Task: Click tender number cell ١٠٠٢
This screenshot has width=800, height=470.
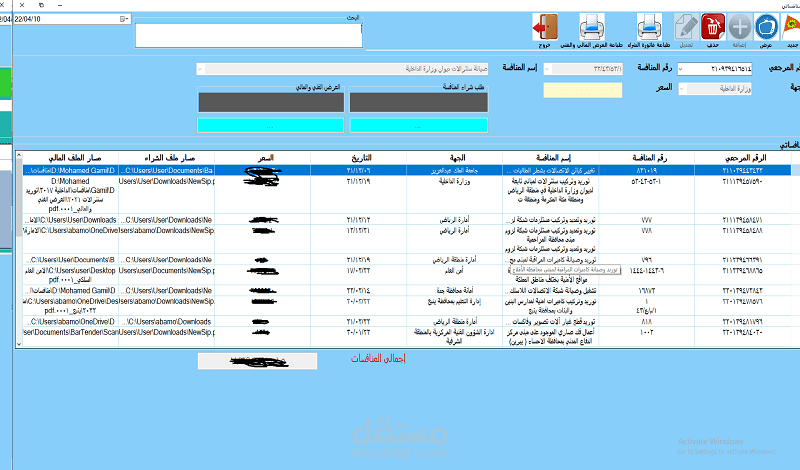Action: click(x=646, y=337)
